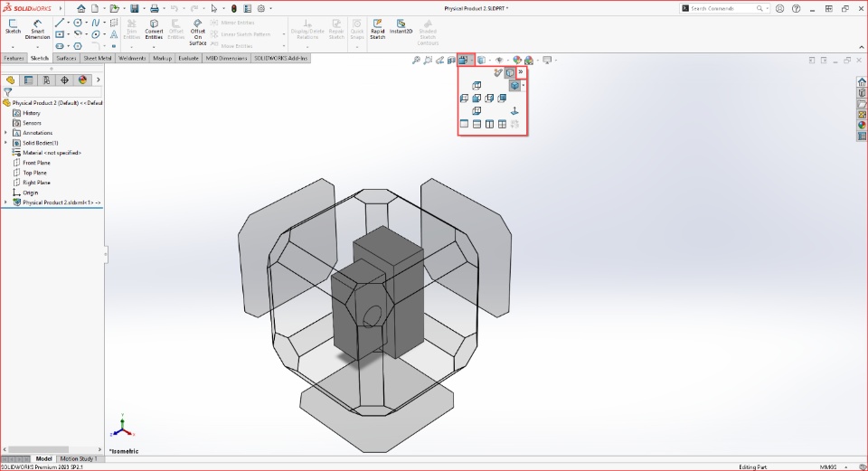Pick the Line sketch tool
868x471 pixels.
pyautogui.click(x=60, y=23)
